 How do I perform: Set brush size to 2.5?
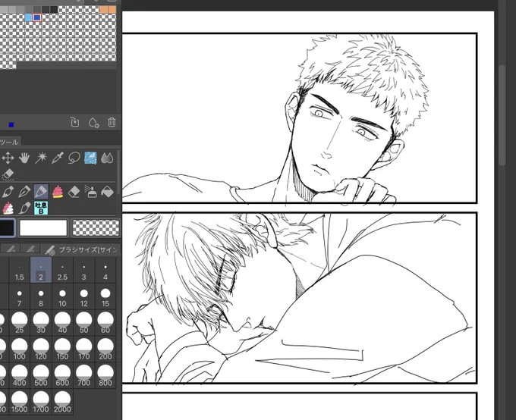point(62,271)
